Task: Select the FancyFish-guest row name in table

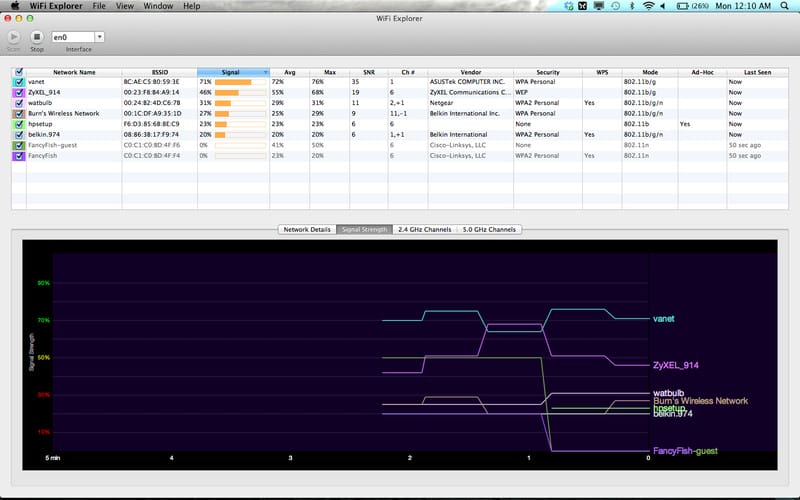Action: pos(53,145)
